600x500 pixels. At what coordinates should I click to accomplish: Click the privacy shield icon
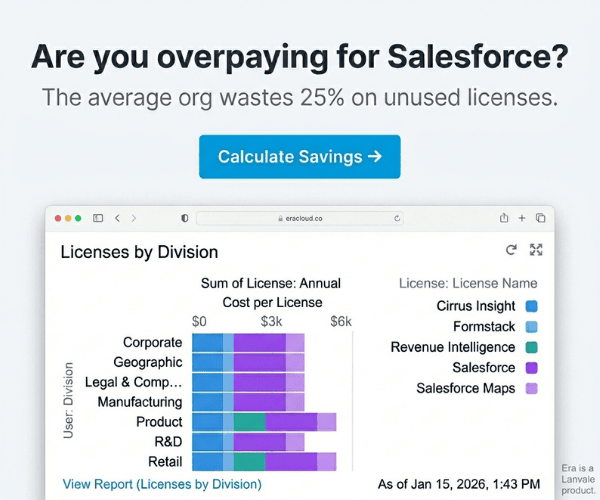tap(184, 218)
